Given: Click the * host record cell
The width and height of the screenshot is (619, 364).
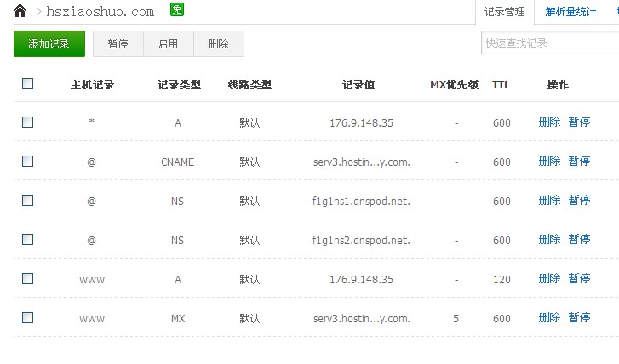Looking at the screenshot, I should click(92, 122).
